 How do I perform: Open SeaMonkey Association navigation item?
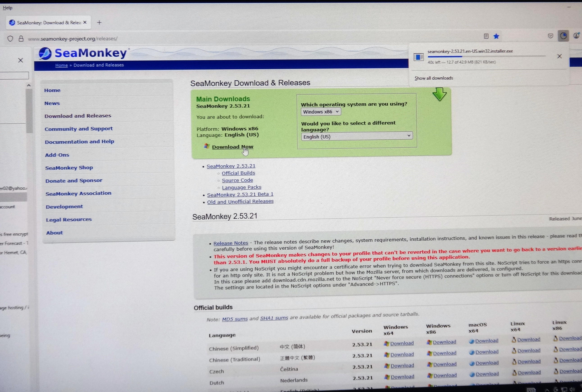(78, 194)
